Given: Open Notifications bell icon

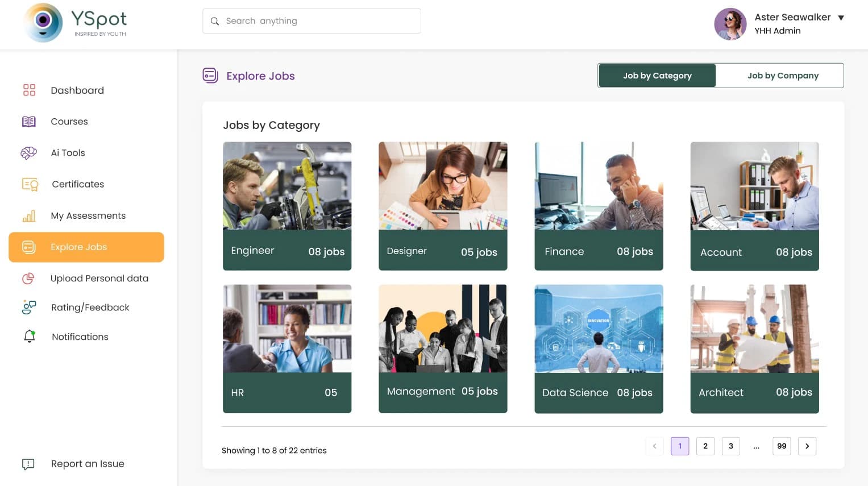Looking at the screenshot, I should 30,337.
